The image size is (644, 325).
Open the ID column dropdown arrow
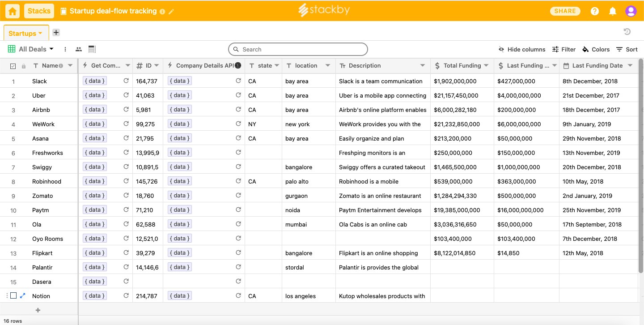tap(157, 66)
